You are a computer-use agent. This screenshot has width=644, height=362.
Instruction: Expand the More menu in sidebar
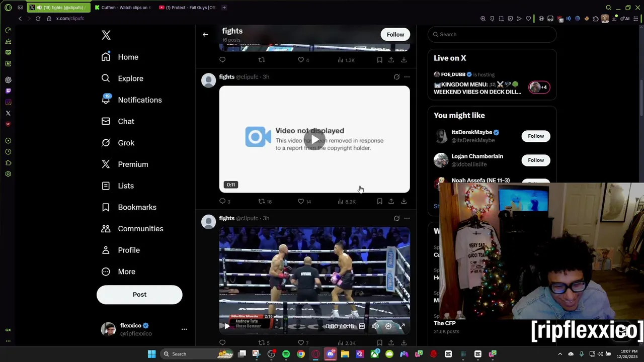pos(118,271)
